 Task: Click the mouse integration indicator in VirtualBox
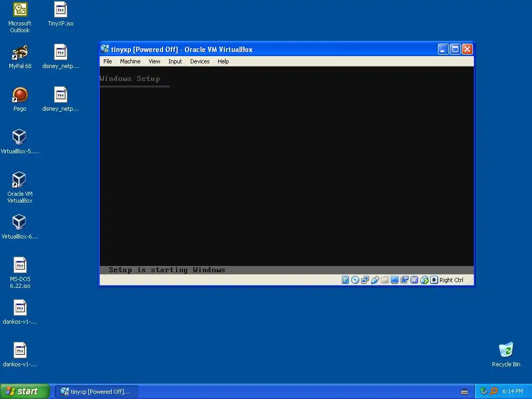coord(424,280)
